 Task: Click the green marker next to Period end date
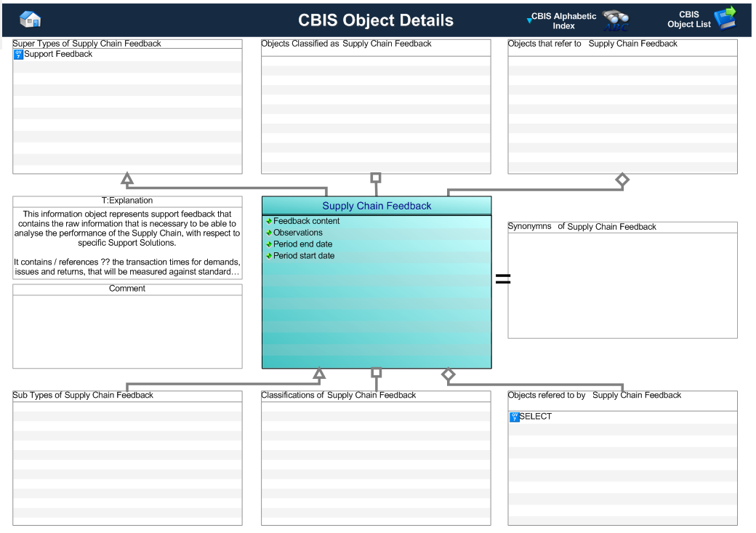269,244
